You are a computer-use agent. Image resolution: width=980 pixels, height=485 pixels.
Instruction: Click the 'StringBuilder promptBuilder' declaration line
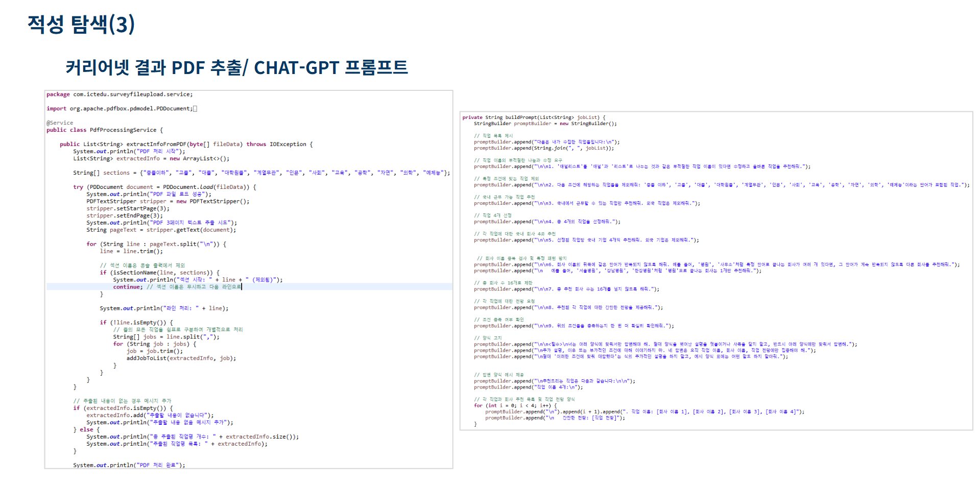[545, 124]
